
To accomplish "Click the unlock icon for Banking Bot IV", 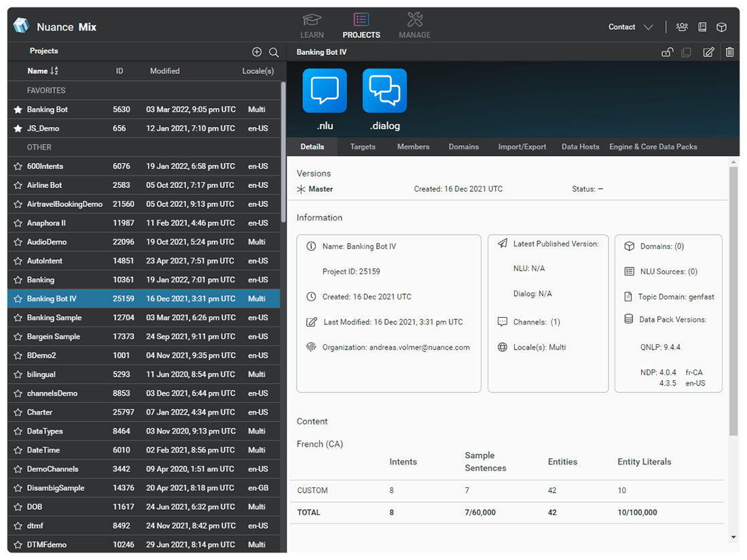I will coord(668,52).
